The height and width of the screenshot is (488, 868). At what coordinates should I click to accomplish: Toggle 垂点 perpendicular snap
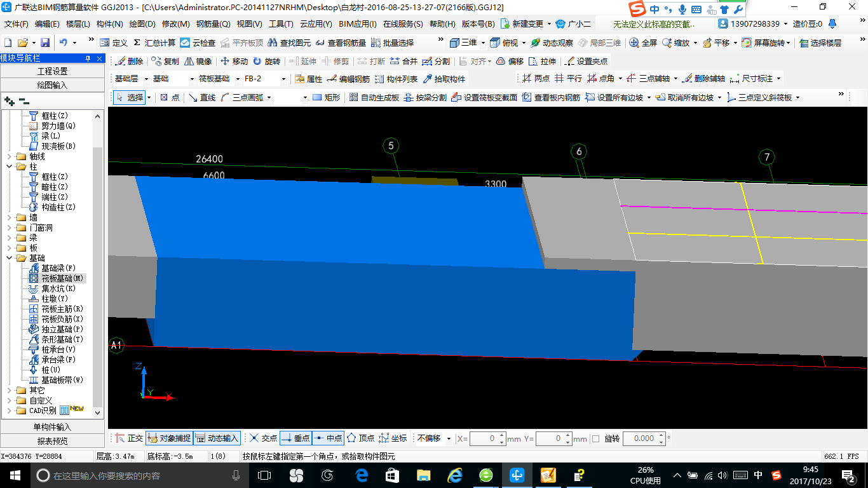[x=295, y=438]
